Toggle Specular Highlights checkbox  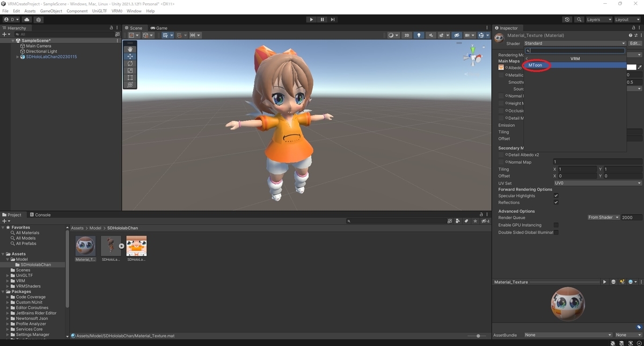(556, 196)
